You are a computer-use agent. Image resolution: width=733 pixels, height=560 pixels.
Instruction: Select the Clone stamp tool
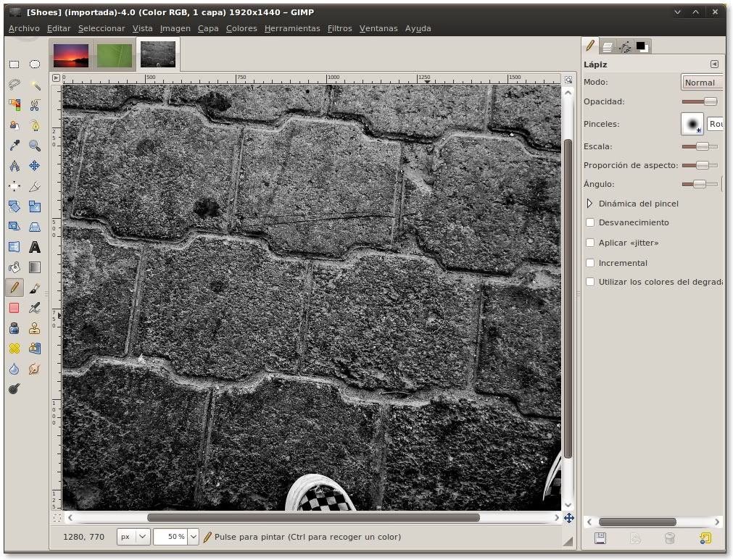35,328
